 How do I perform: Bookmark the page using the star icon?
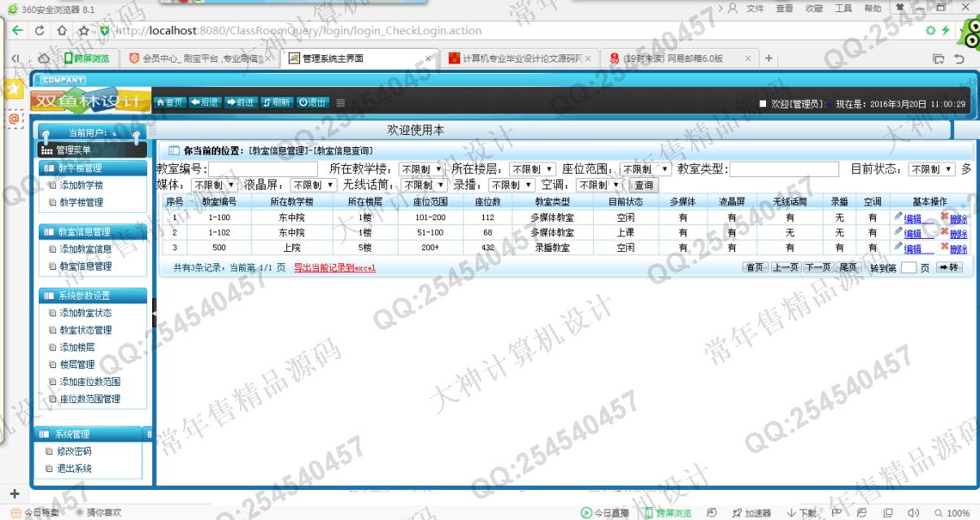83,31
